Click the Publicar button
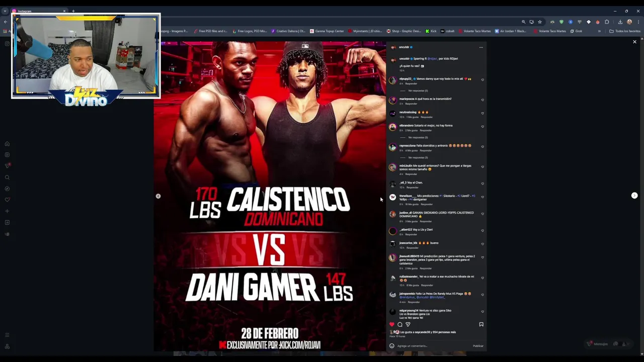 (478, 346)
